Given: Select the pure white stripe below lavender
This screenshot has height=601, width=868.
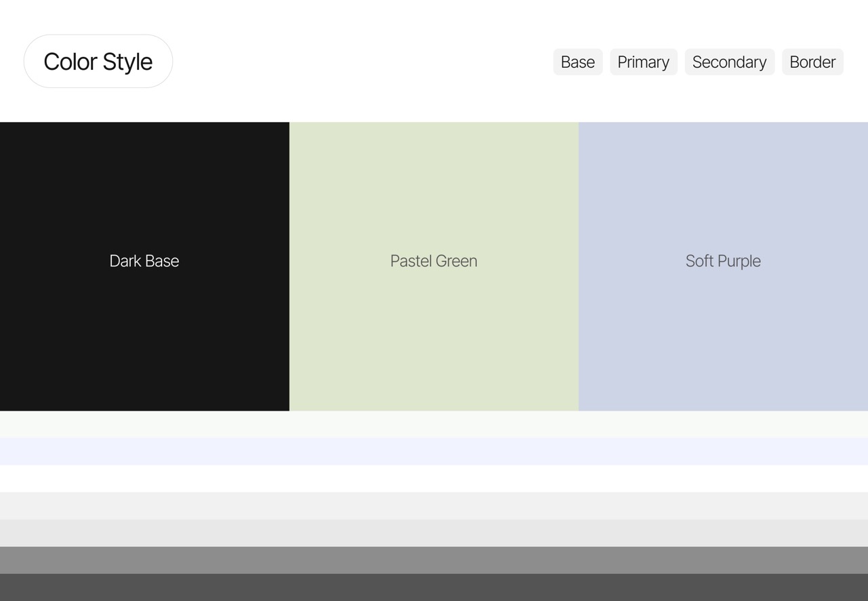Looking at the screenshot, I should coord(434,478).
